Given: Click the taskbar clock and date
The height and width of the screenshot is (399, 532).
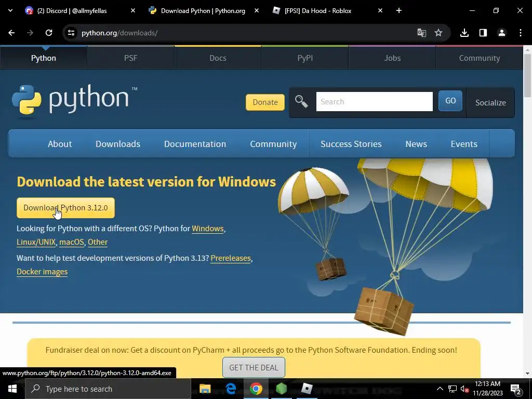Looking at the screenshot, I should point(487,389).
